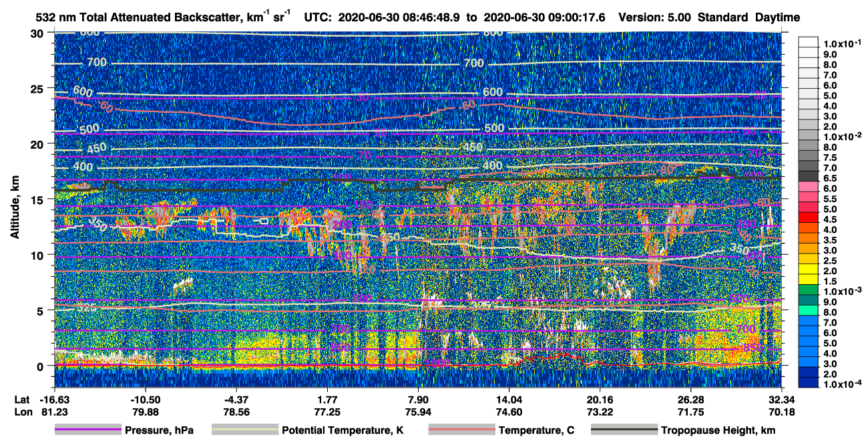Select the dark Tropopause Height legend line

tap(624, 430)
